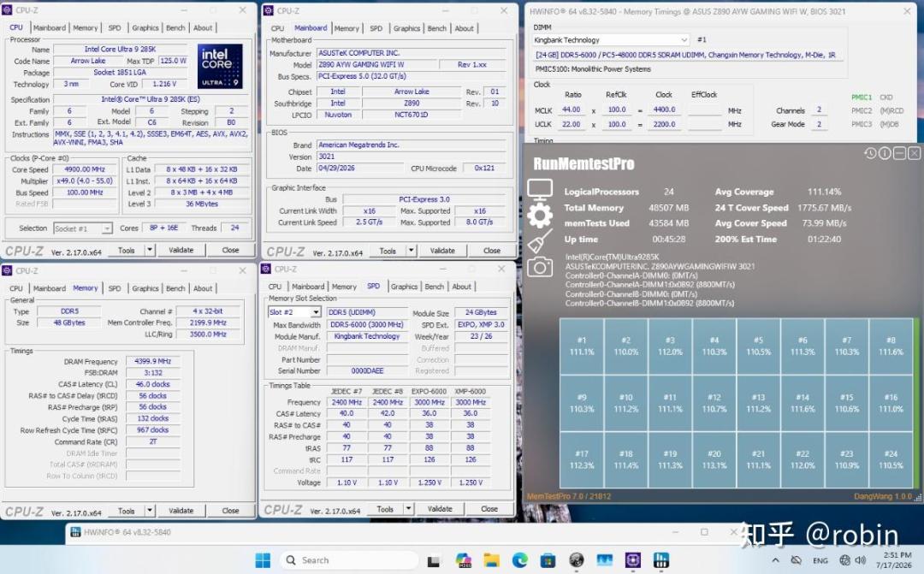
Task: Click the MCLK Ratio 44.00 field in HWiNFO
Action: pyautogui.click(x=571, y=109)
